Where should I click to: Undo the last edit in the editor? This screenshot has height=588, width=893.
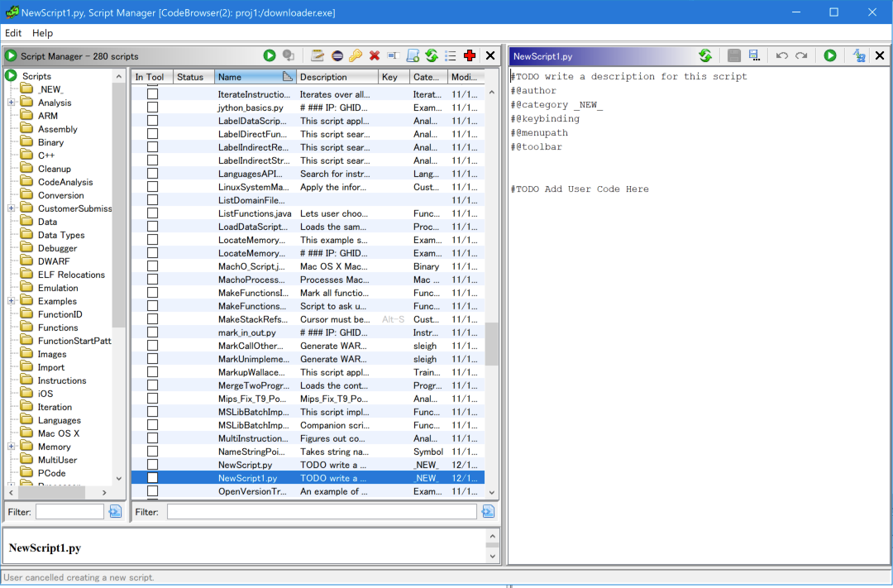(x=782, y=55)
